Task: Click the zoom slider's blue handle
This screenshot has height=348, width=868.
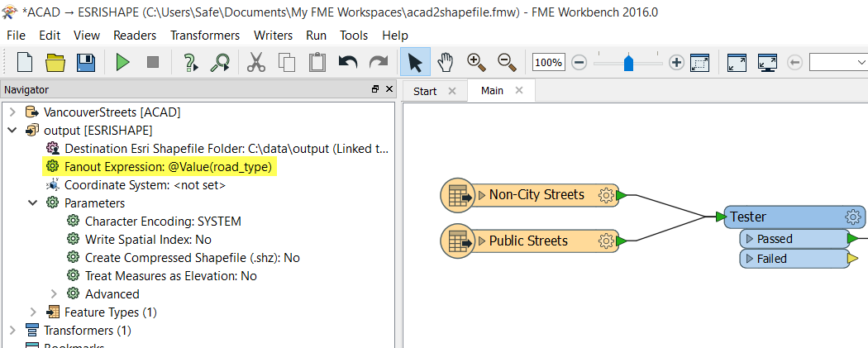Action: pos(628,63)
